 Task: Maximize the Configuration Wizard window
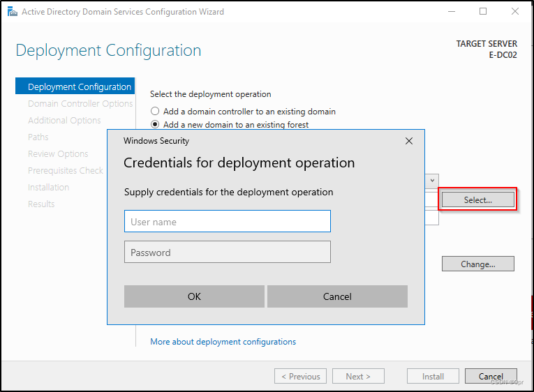tap(483, 12)
